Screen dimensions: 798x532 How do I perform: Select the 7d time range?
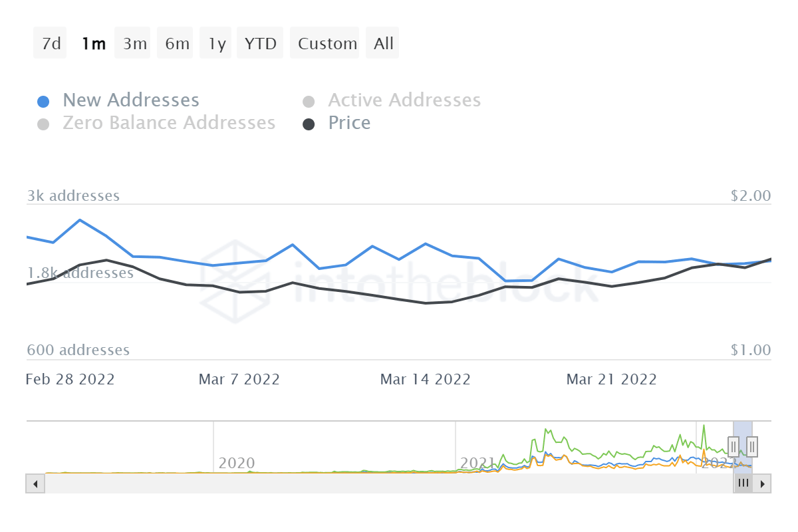click(x=51, y=44)
